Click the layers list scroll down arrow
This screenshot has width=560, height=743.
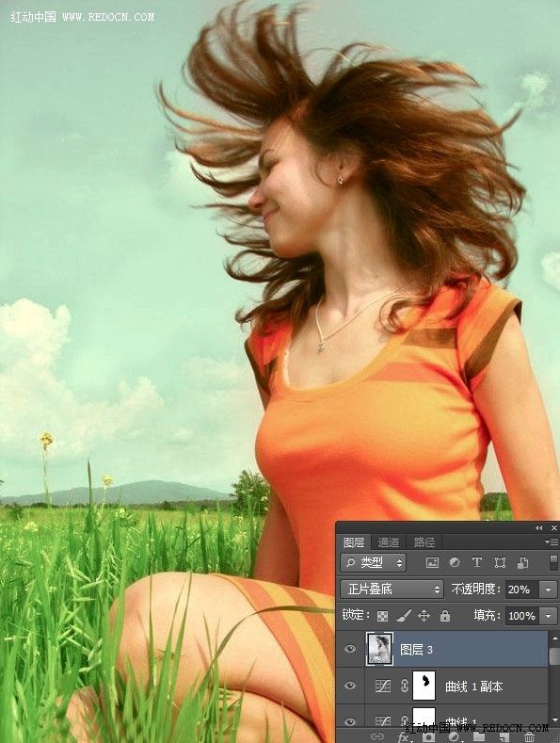click(x=554, y=720)
